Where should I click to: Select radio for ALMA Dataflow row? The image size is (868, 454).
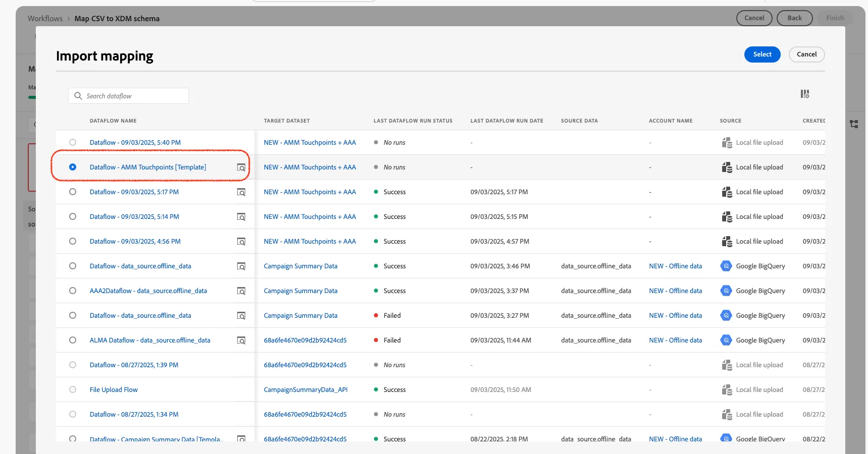[x=73, y=340]
